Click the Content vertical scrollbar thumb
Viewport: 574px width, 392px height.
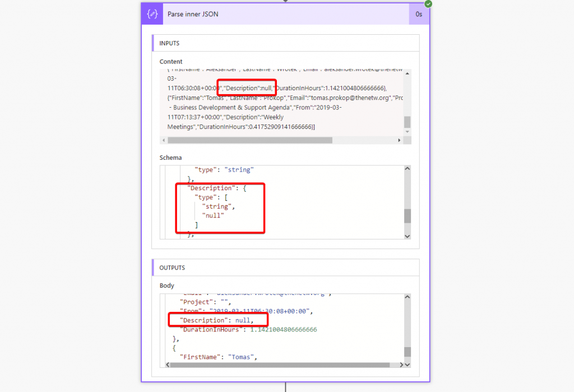[407, 122]
